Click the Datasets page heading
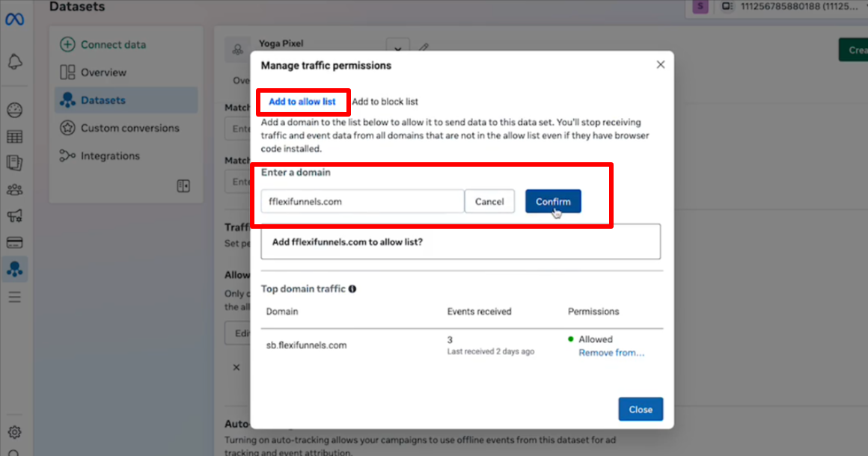 coord(77,7)
